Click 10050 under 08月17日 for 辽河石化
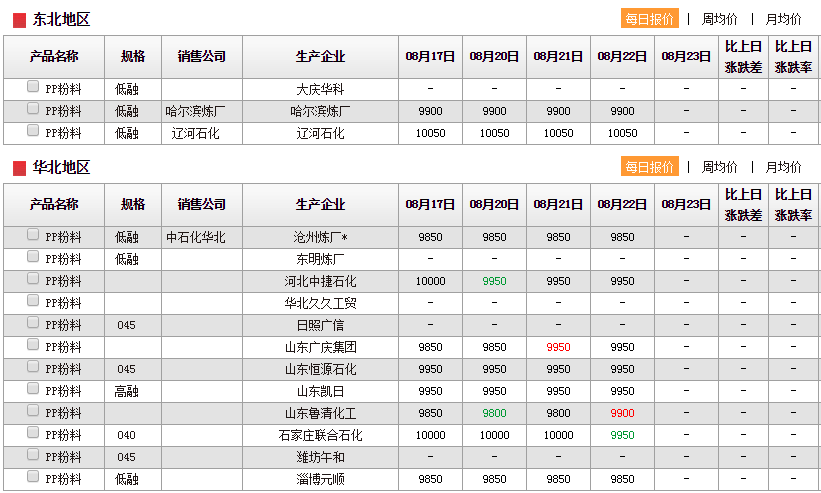The image size is (821, 493). (430, 133)
